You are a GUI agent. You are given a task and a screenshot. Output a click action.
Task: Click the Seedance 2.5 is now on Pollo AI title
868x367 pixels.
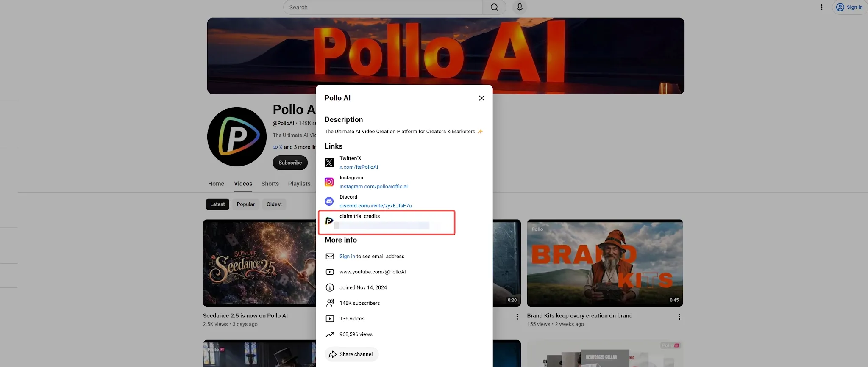click(245, 316)
